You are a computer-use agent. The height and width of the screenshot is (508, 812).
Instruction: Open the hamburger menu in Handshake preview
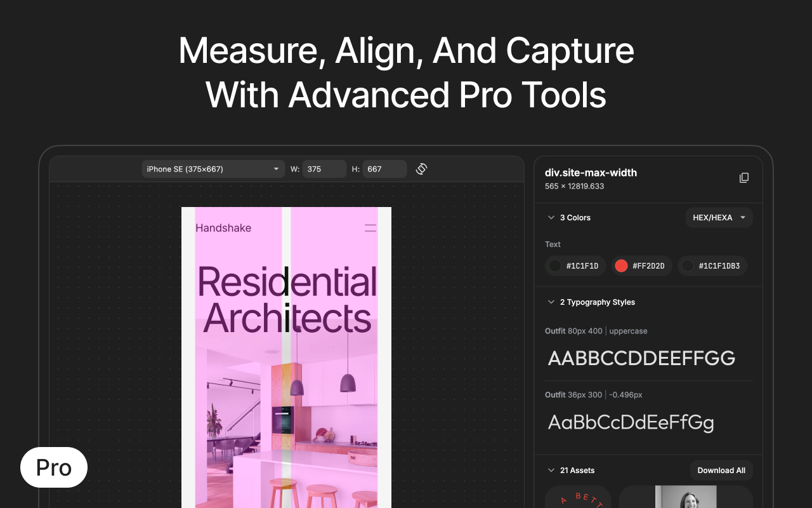[370, 228]
